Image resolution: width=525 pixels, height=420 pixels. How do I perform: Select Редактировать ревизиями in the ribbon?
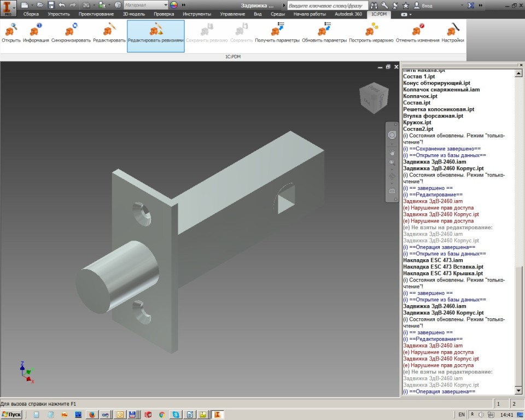pyautogui.click(x=156, y=32)
